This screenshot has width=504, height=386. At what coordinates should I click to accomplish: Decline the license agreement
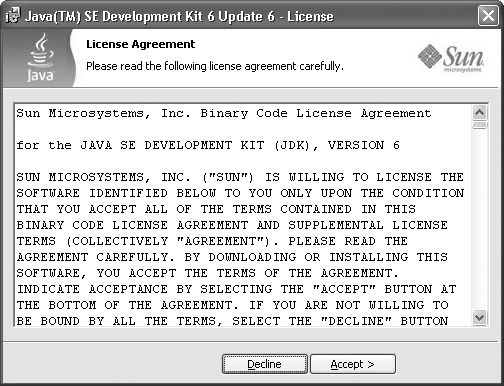265,364
